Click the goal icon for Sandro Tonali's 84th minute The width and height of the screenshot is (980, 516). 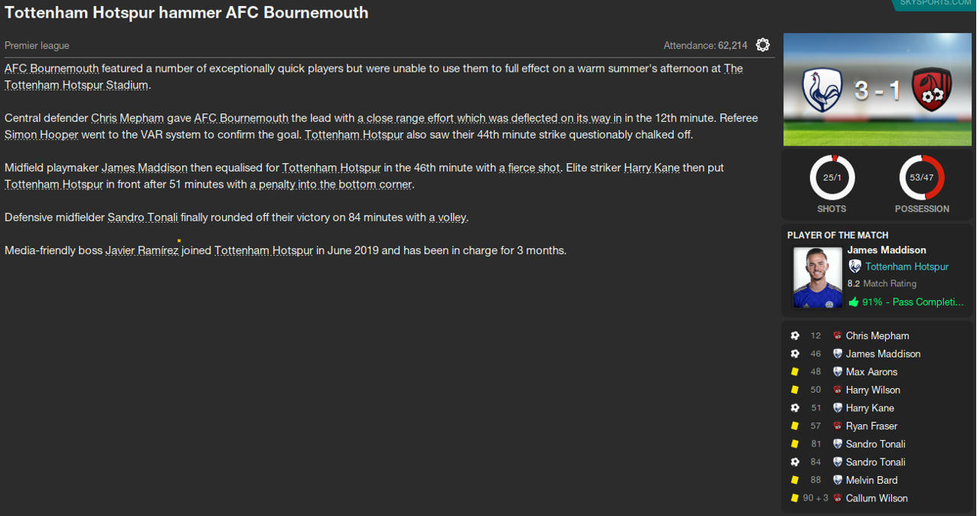point(795,462)
